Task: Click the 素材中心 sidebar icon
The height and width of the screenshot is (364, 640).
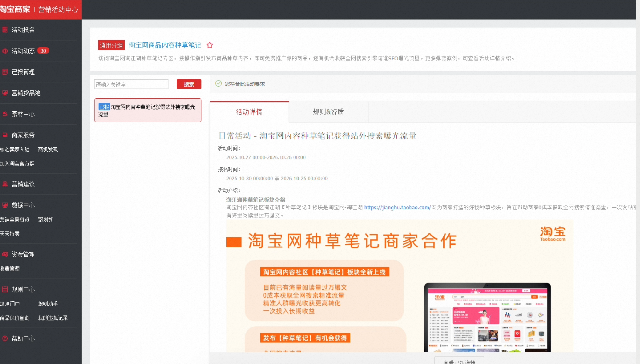Action: point(5,114)
